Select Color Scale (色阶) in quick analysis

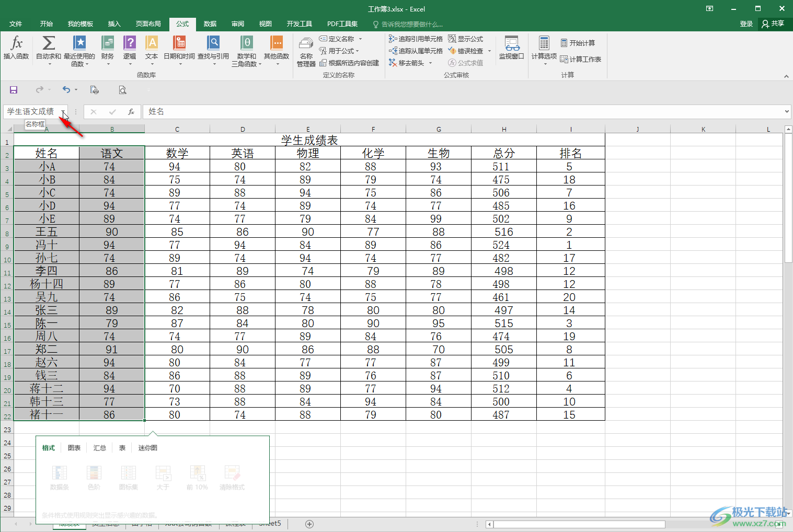pyautogui.click(x=94, y=478)
